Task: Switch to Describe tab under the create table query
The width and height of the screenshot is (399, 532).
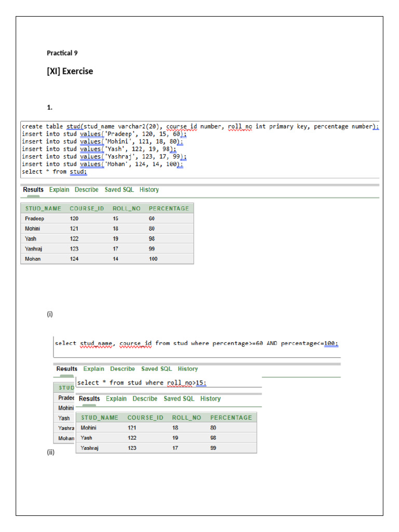Action: coord(86,190)
